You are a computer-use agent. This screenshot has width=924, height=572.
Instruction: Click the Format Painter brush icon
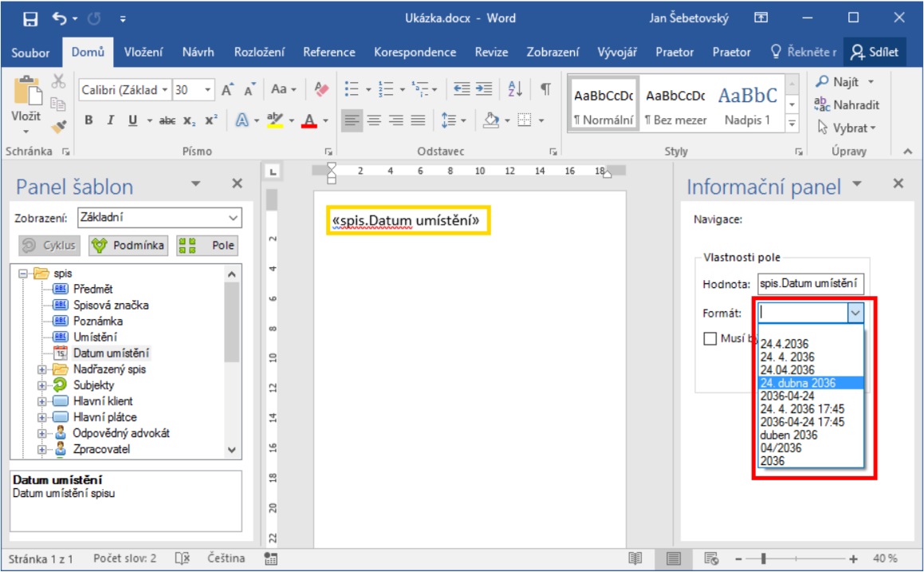point(58,126)
